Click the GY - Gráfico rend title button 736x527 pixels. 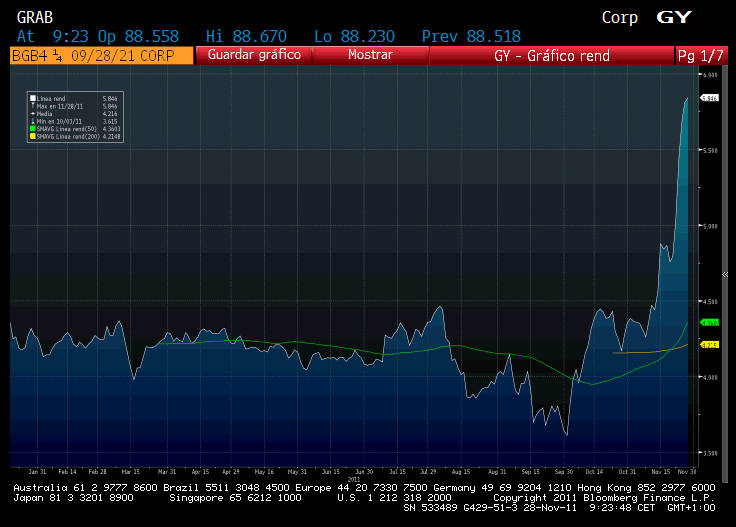(x=552, y=55)
